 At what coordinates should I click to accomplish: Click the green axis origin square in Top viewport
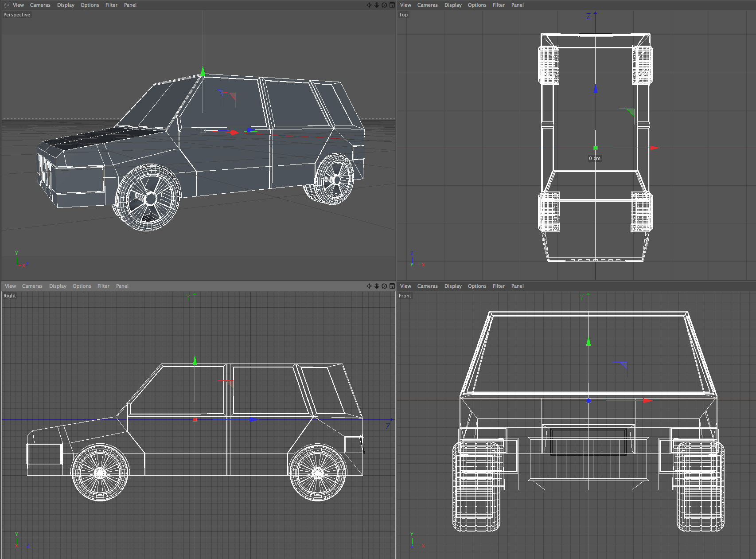click(x=595, y=148)
